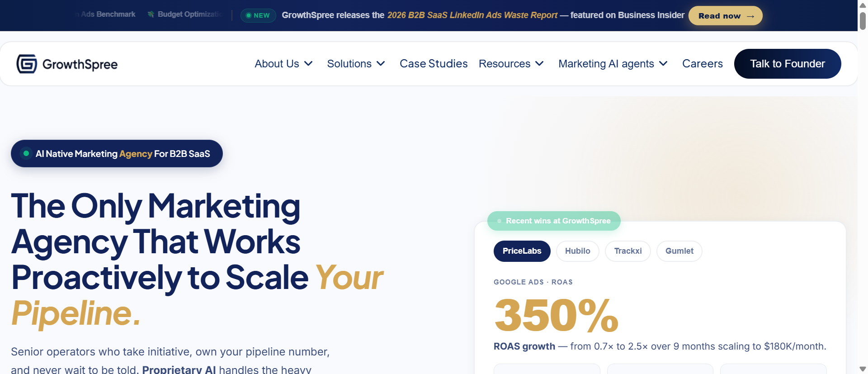
Task: Expand the Marketing AI agents chevron
Action: tap(663, 64)
